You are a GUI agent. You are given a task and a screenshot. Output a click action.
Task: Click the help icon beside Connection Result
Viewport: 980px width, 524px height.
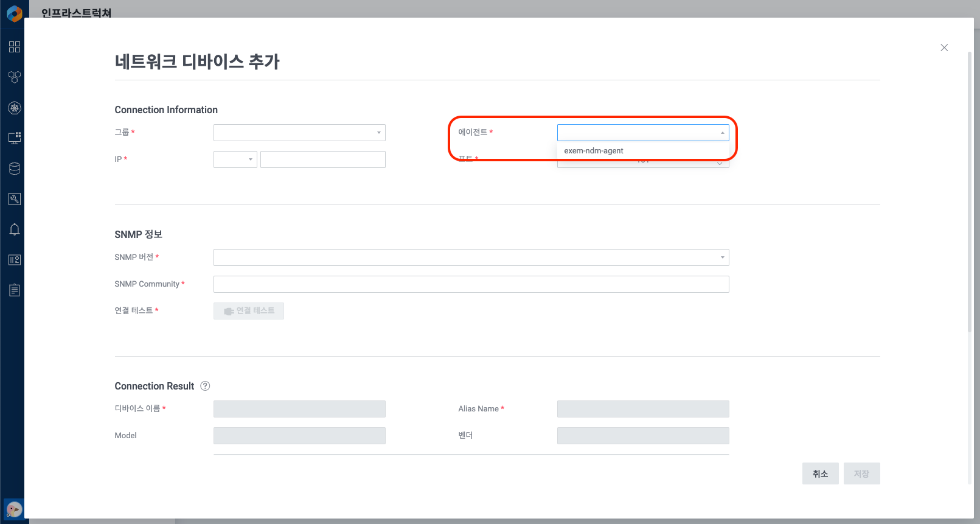click(205, 386)
